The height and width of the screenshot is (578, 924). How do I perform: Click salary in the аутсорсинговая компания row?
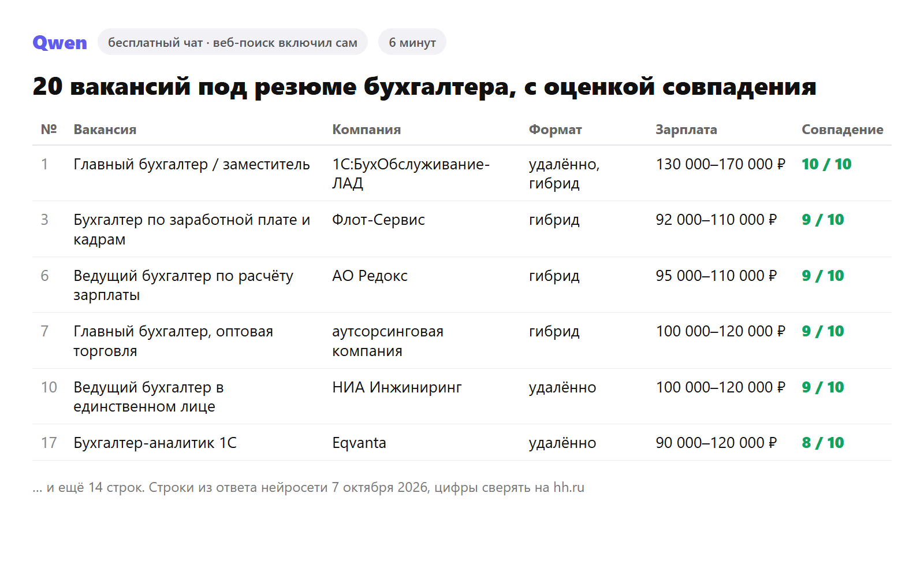[720, 331]
